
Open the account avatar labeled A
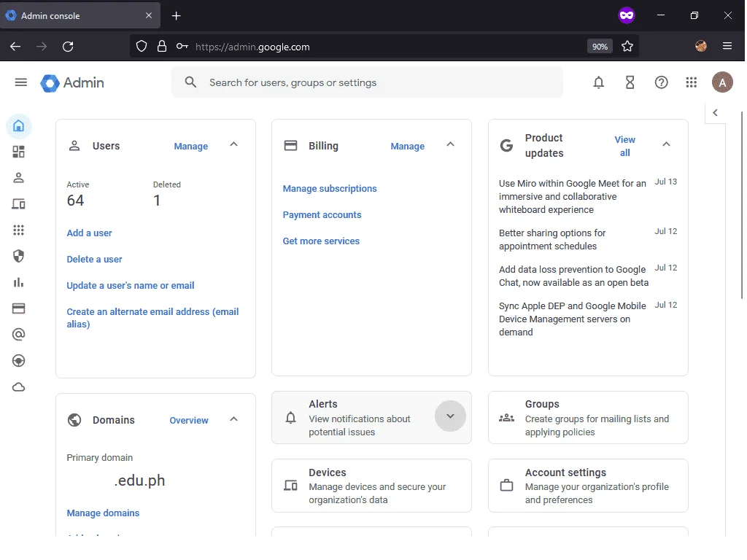tap(721, 82)
